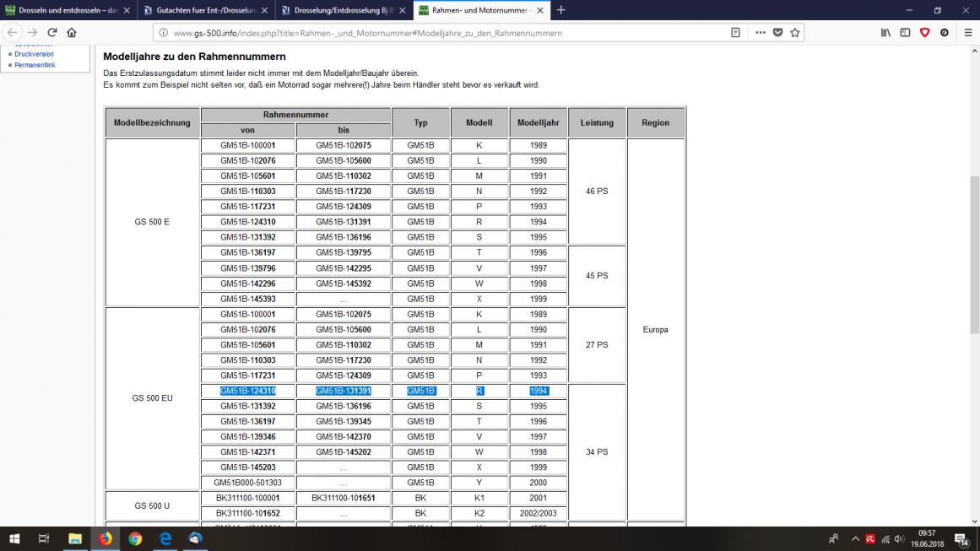980x551 pixels.
Task: Click the 'Modellbezeichnung' column header
Action: click(x=152, y=122)
